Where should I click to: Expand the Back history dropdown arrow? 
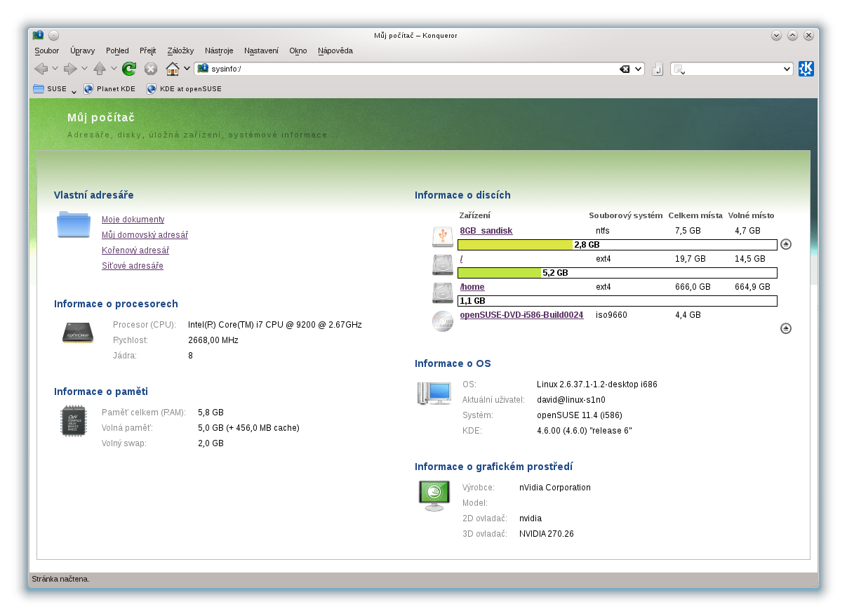click(x=55, y=69)
